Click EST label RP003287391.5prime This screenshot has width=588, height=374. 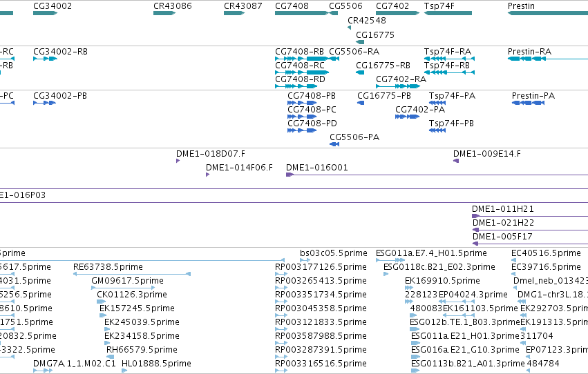click(x=321, y=351)
